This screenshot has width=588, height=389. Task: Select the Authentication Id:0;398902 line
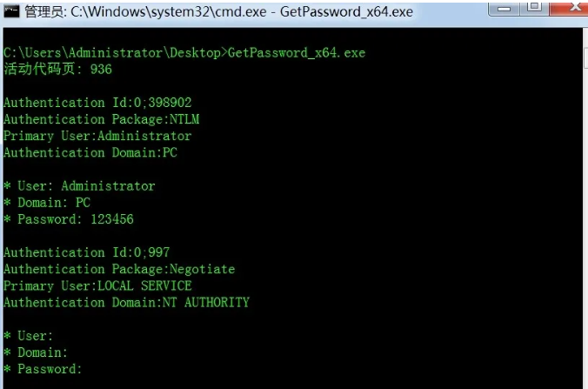(x=97, y=103)
